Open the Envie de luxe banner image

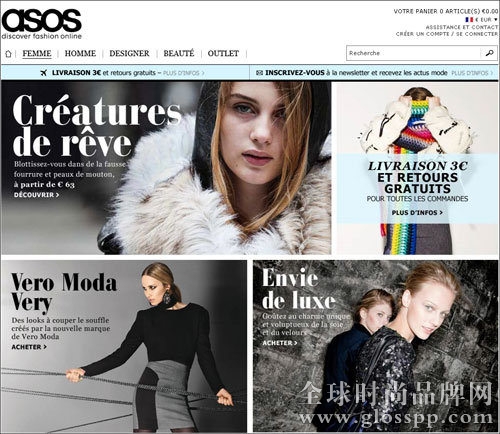click(375, 346)
